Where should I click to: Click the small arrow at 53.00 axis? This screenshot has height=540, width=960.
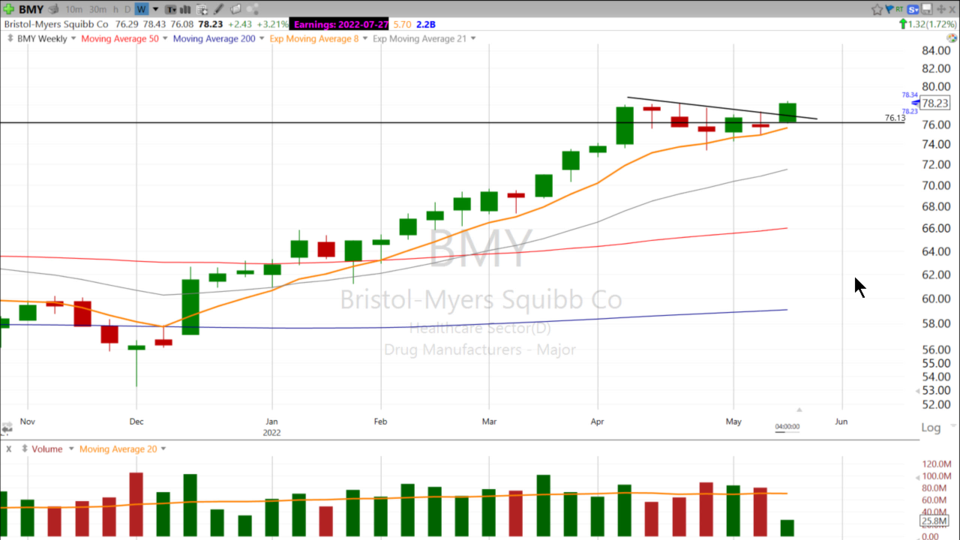pos(917,391)
